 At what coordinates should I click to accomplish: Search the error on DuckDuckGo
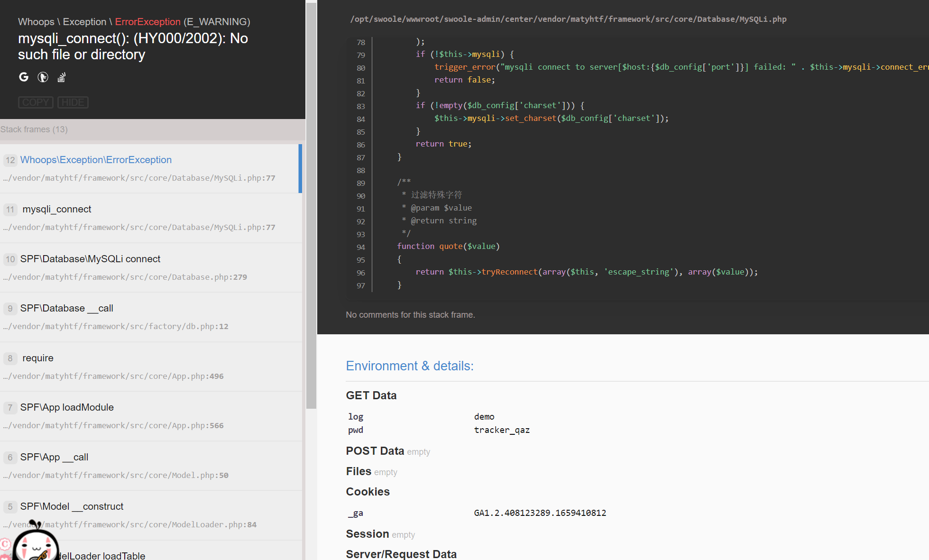point(43,77)
